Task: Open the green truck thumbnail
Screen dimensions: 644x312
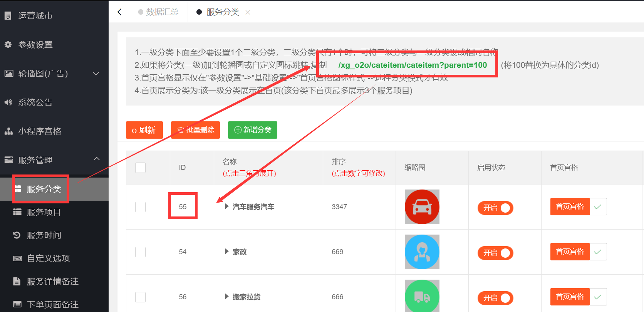Action: [422, 296]
